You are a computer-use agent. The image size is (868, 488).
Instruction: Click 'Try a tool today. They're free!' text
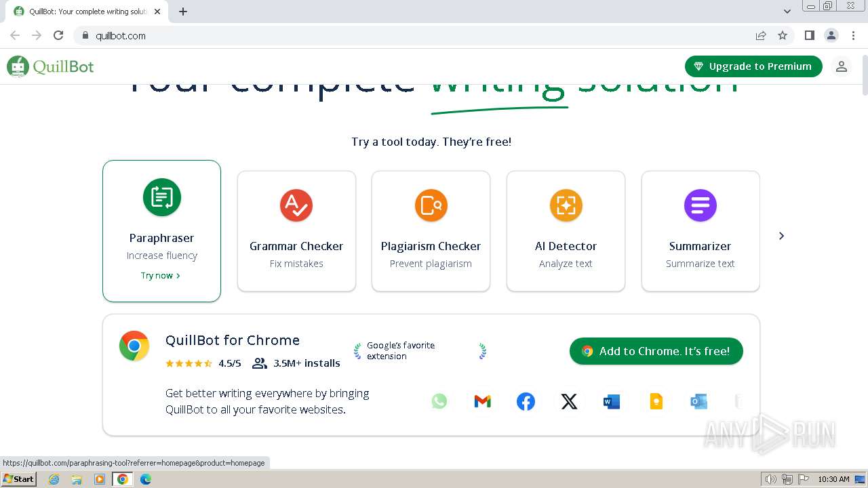pos(431,142)
